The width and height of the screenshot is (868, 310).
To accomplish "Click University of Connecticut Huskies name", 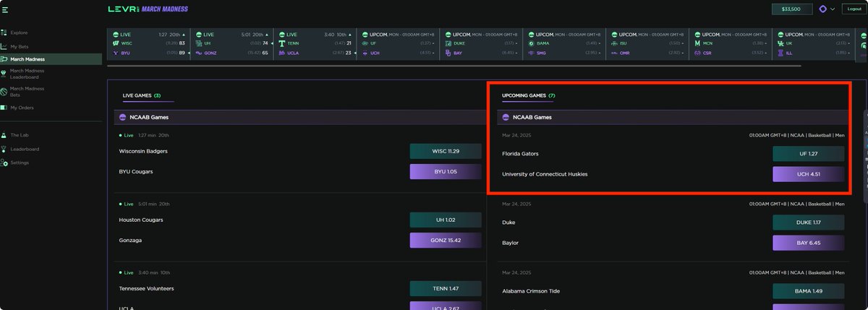I will pos(545,174).
